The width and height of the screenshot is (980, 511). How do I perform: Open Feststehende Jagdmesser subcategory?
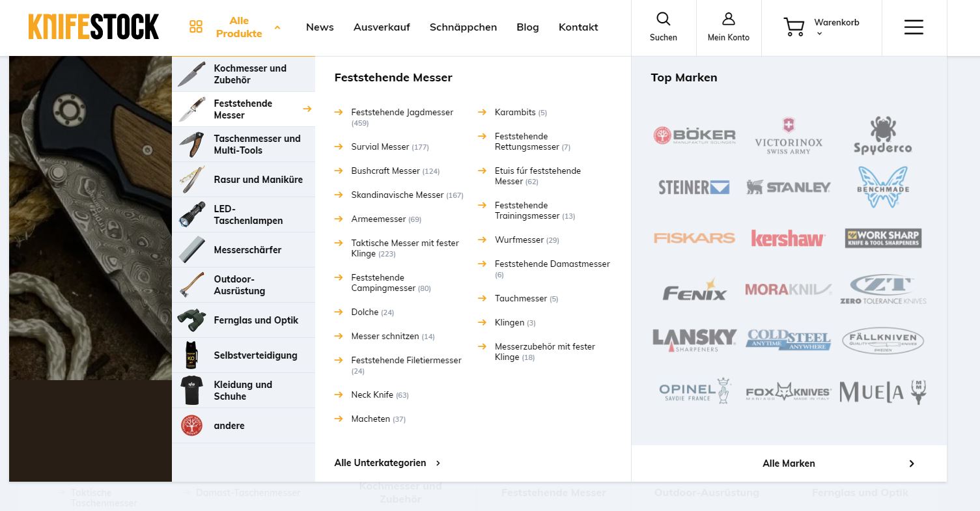pyautogui.click(x=402, y=113)
